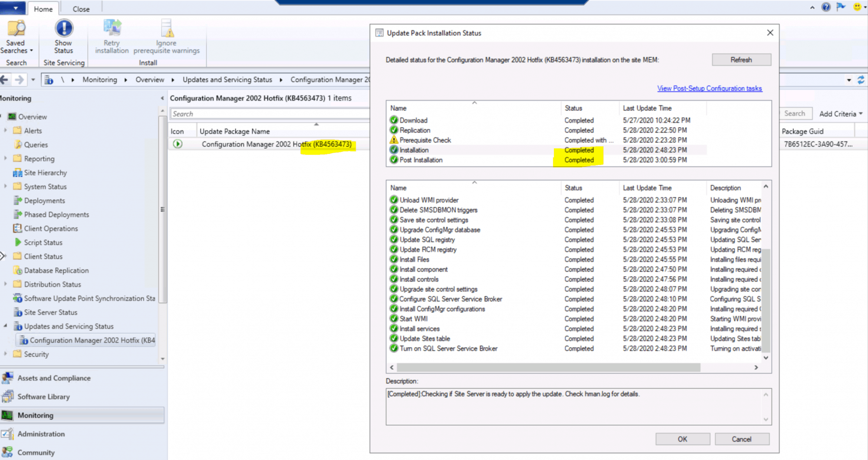868x460 pixels.
Task: Select Client Operations node
Action: tap(51, 228)
